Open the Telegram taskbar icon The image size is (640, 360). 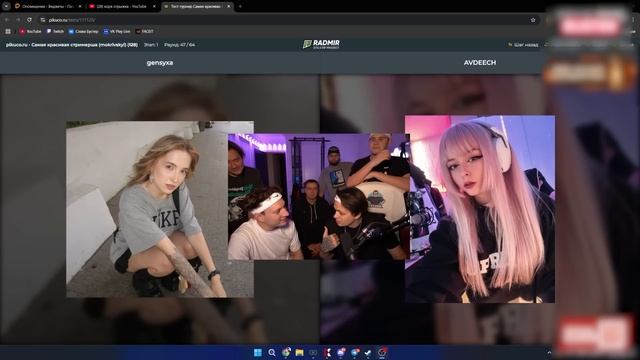tap(354, 353)
